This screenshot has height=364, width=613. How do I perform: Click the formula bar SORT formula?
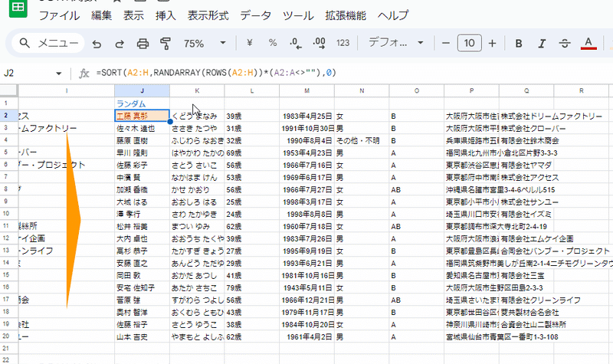[x=216, y=73]
